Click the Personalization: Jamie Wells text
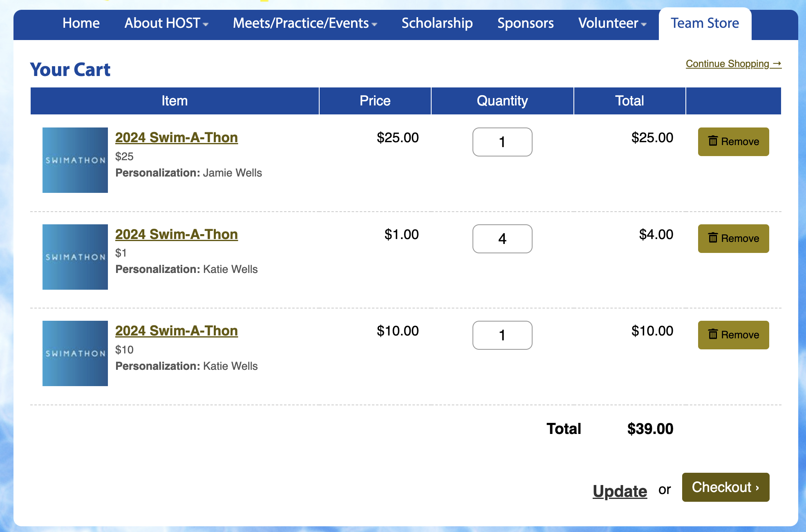806x532 pixels. point(188,173)
